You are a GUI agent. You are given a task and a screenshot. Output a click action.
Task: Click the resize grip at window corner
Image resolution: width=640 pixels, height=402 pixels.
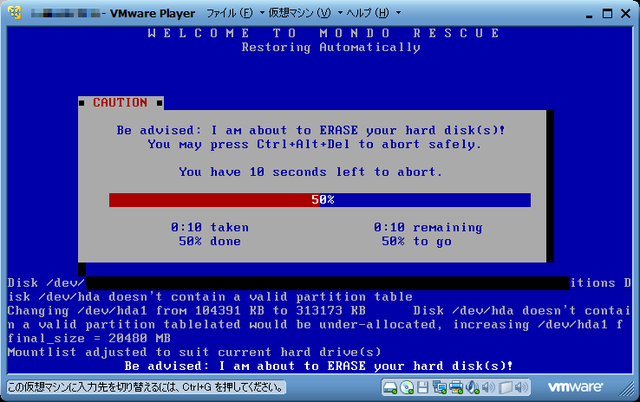point(626,389)
